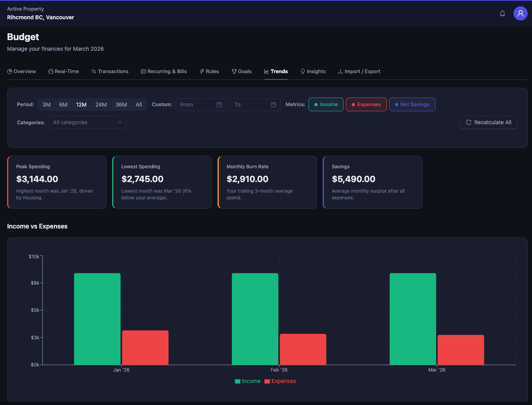This screenshot has height=405, width=532.
Task: Select the 3M period option
Action: coord(46,105)
